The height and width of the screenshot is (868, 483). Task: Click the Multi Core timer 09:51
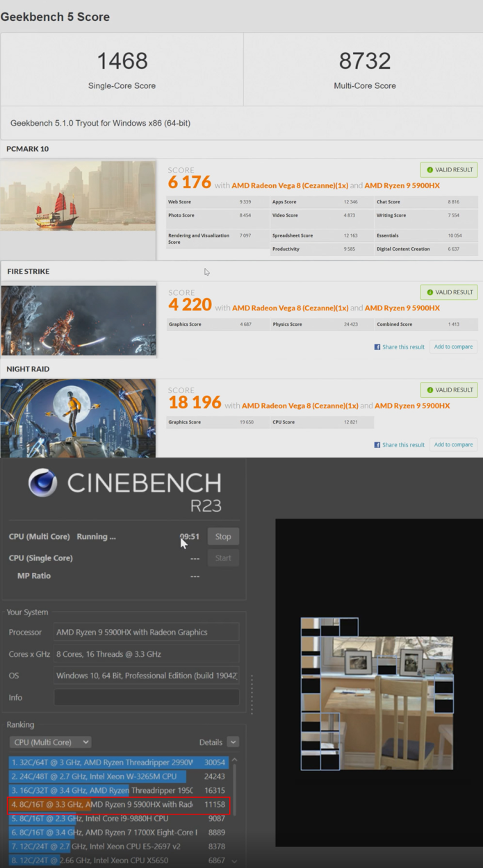click(x=190, y=536)
